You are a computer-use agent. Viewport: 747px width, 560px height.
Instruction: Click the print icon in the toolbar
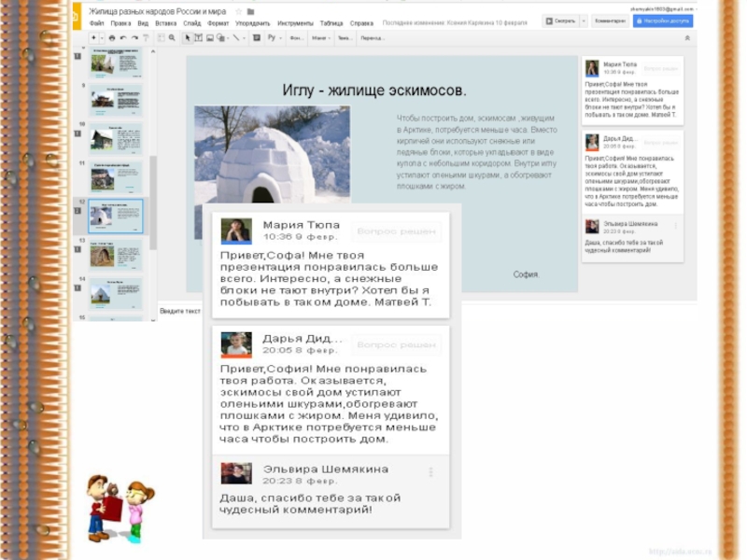click(112, 38)
